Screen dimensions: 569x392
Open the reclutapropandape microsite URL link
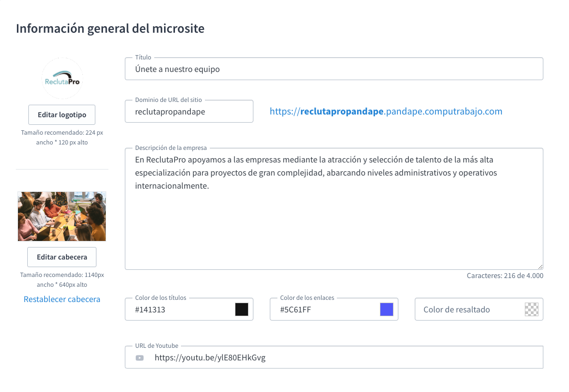click(x=386, y=111)
